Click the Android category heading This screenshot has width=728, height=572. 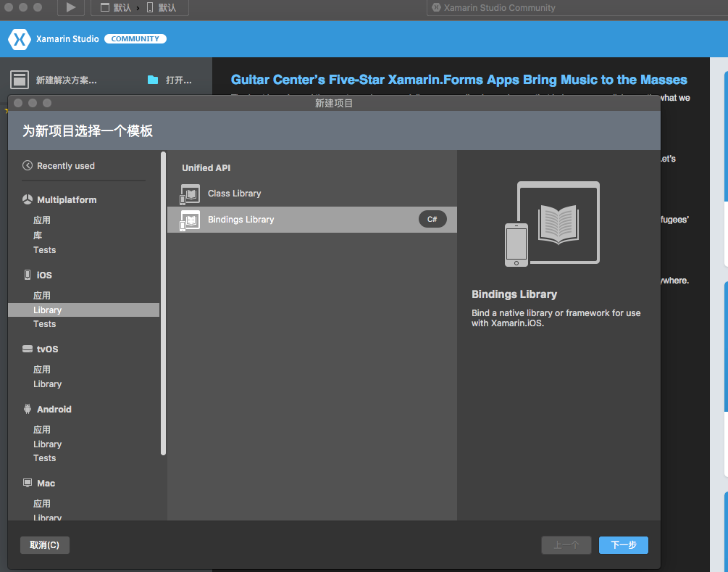pos(54,410)
